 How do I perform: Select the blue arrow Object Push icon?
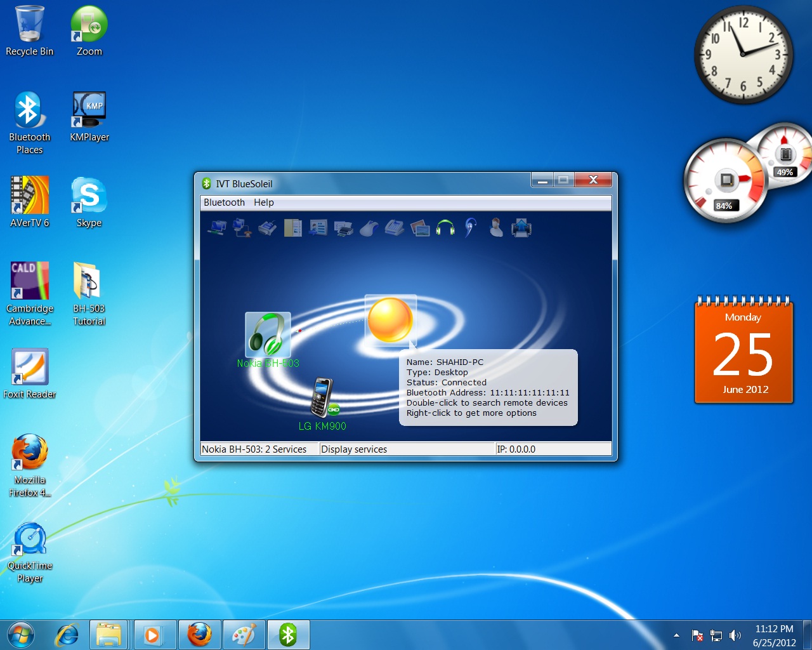click(x=521, y=227)
